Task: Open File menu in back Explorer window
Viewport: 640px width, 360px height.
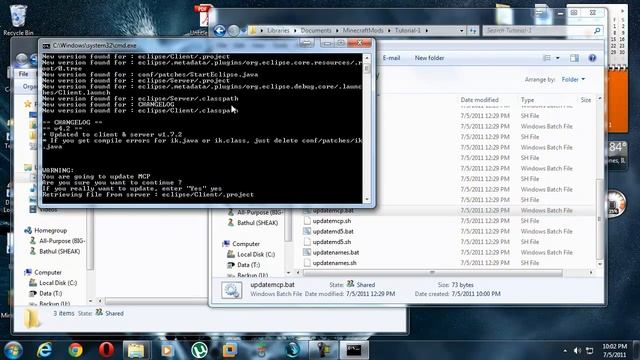Action: (x=23, y=74)
